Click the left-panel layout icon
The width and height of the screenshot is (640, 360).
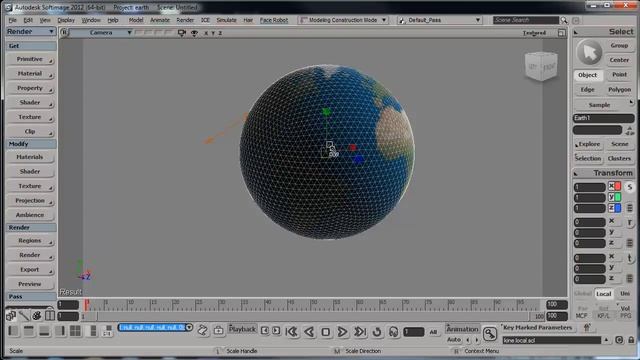point(13,331)
